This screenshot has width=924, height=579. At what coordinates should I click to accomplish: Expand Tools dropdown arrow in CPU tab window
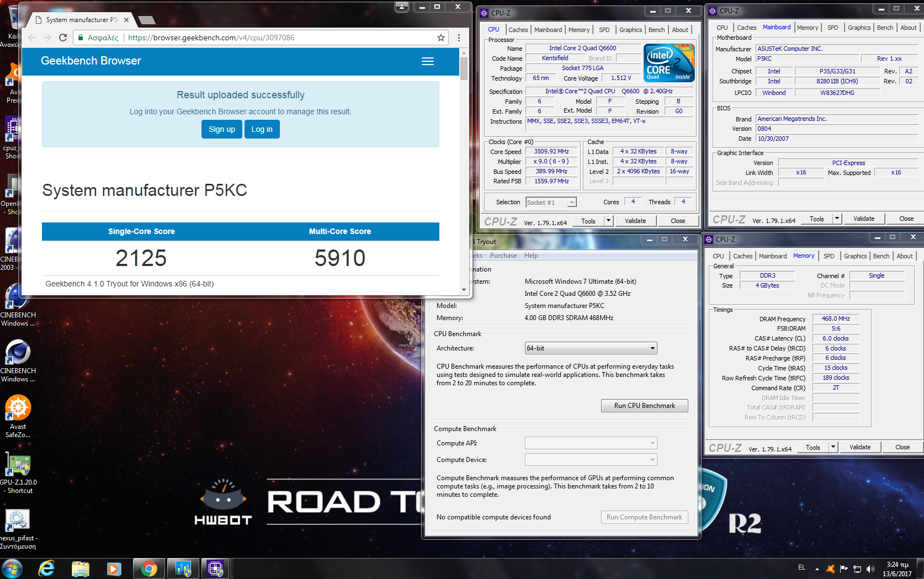[x=608, y=221]
